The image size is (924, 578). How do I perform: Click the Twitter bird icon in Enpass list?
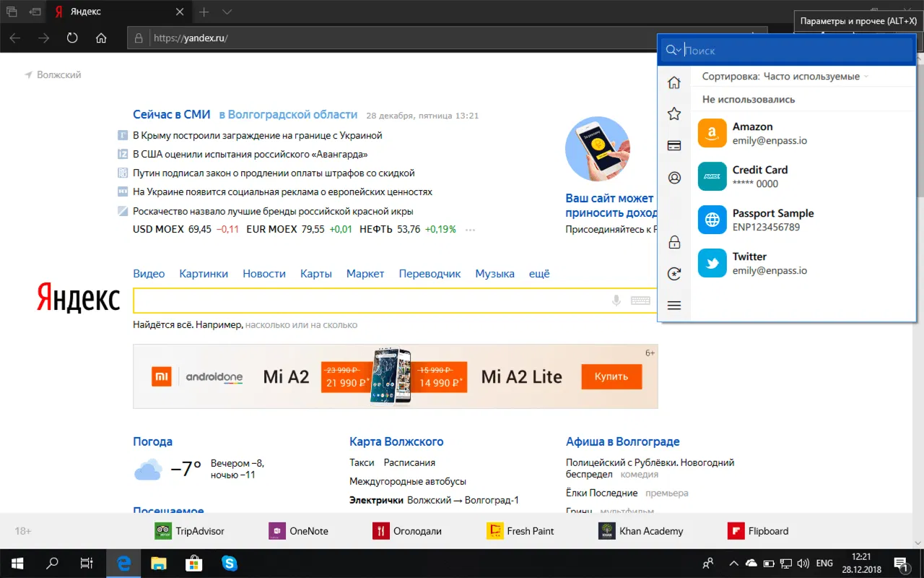[x=712, y=263]
